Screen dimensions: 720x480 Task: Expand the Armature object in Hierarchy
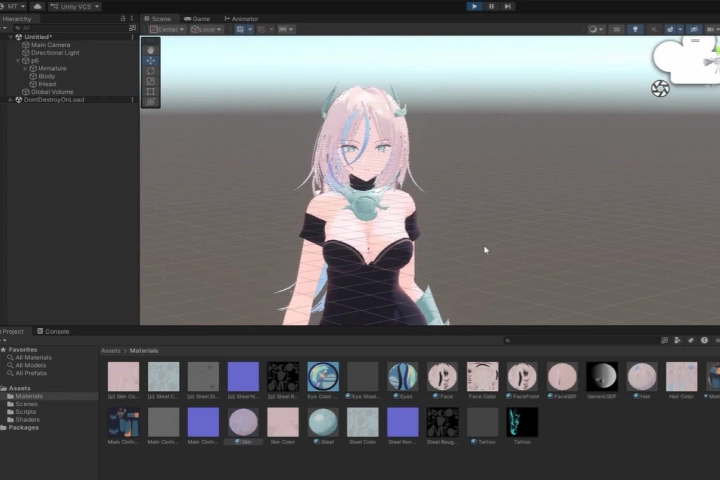(x=25, y=68)
